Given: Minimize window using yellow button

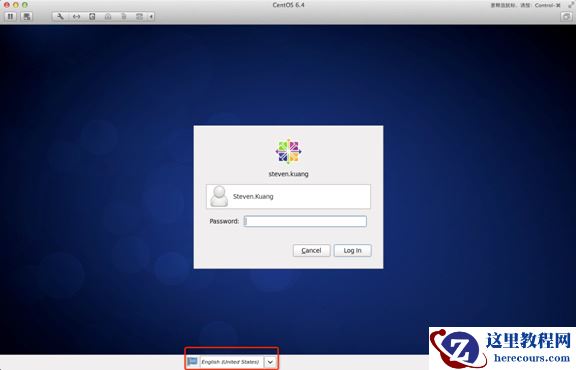Looking at the screenshot, I should pos(15,5).
